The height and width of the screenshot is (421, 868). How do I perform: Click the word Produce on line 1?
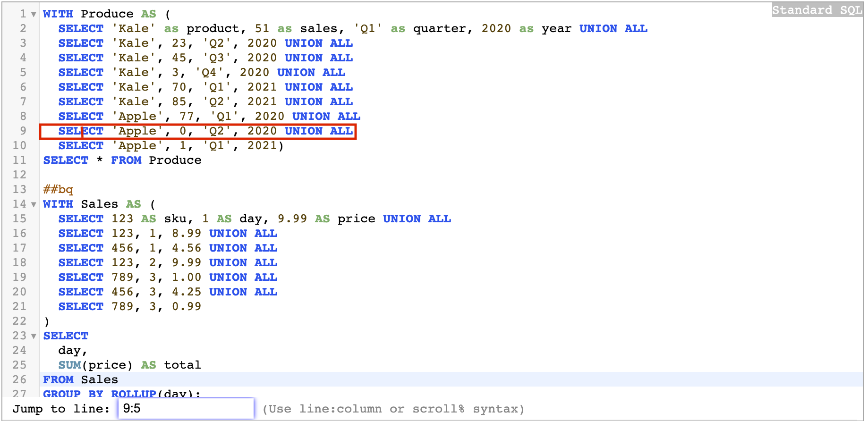click(x=107, y=14)
